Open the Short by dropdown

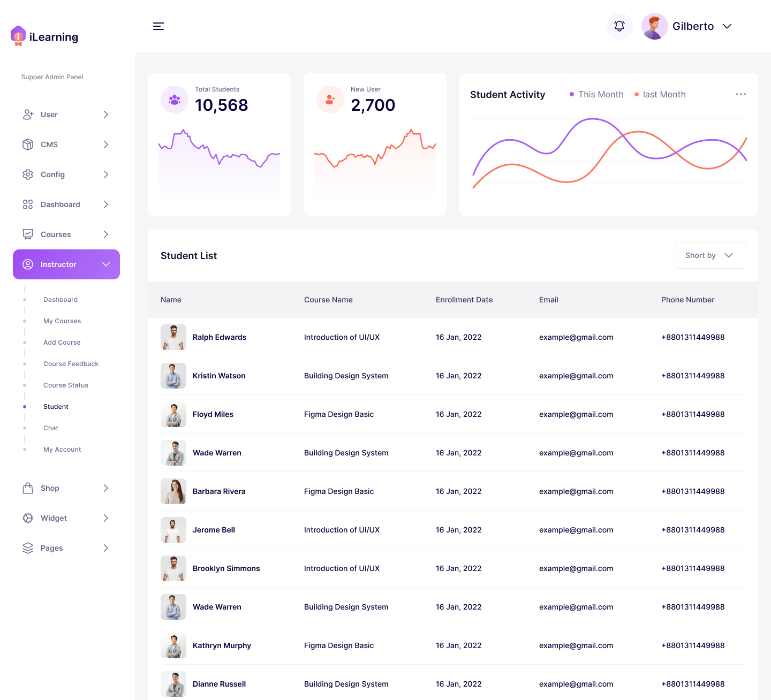(x=709, y=255)
